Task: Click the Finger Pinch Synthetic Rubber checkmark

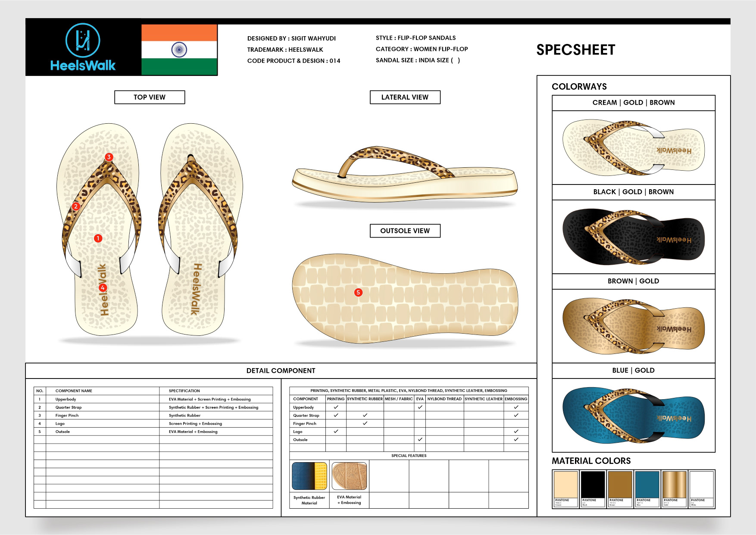Action: point(365,423)
